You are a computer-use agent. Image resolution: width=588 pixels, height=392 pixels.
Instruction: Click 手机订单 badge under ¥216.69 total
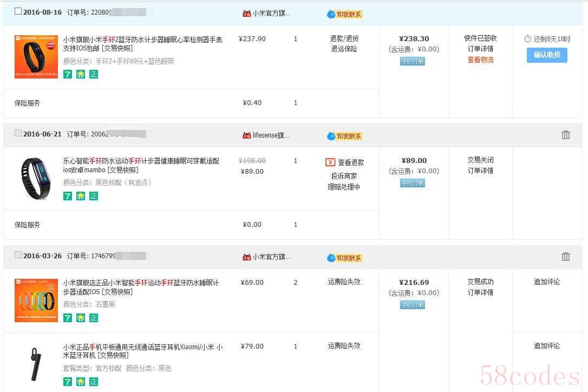(413, 305)
